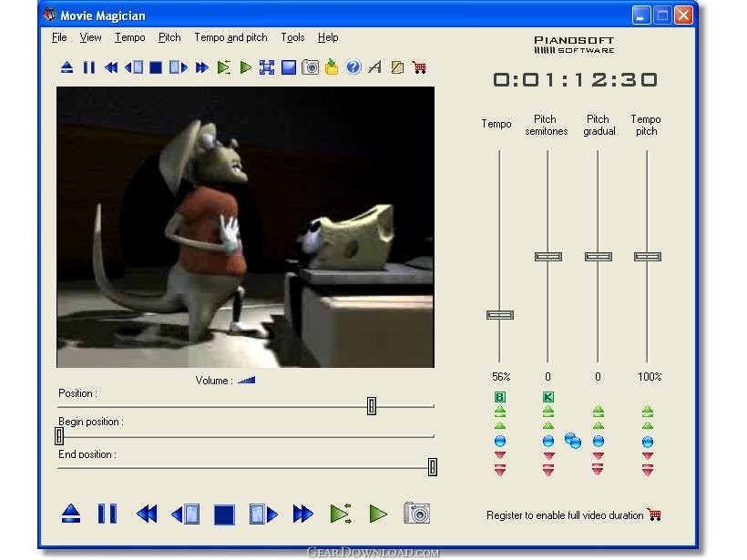The width and height of the screenshot is (747, 560).
Task: Click Tempo small increase arrow
Action: click(500, 425)
